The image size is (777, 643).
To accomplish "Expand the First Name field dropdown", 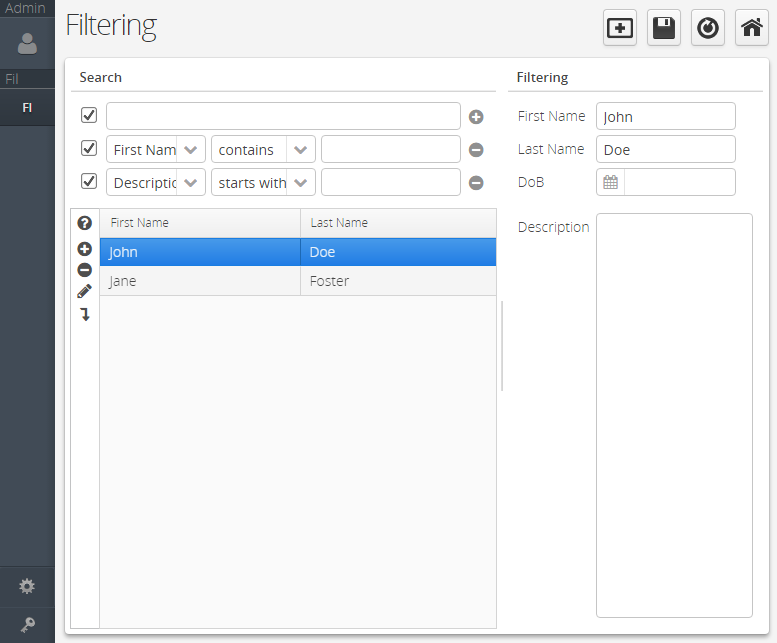I will (x=191, y=150).
